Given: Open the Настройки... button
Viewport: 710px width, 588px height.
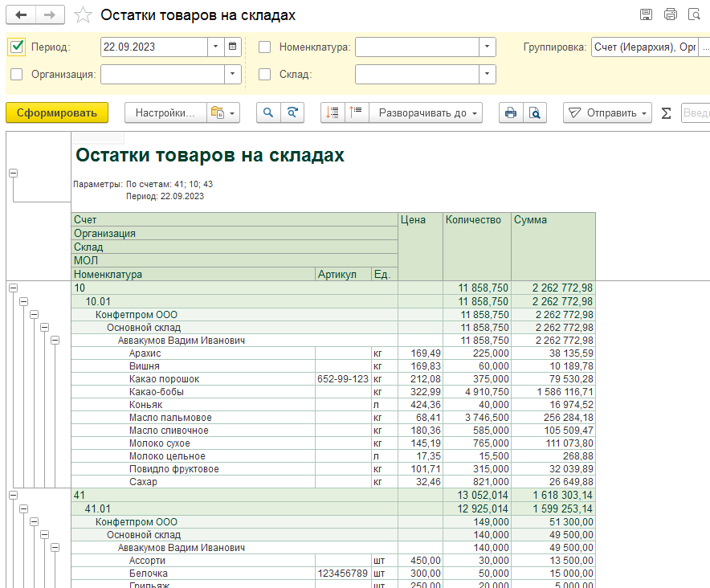Looking at the screenshot, I should [165, 112].
